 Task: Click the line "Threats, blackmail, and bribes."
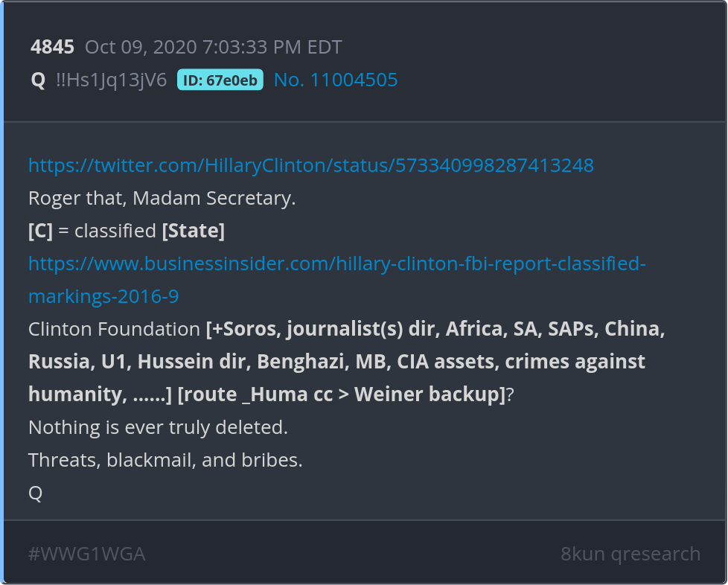pos(165,461)
